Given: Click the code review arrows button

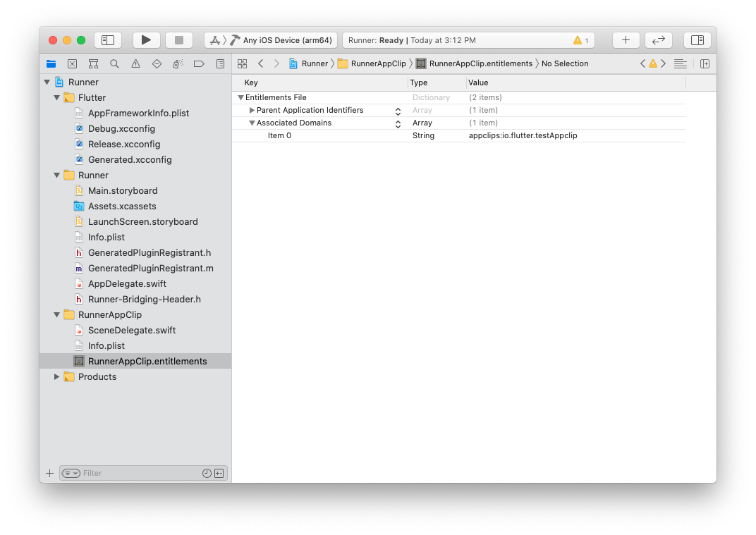Looking at the screenshot, I should pyautogui.click(x=659, y=40).
